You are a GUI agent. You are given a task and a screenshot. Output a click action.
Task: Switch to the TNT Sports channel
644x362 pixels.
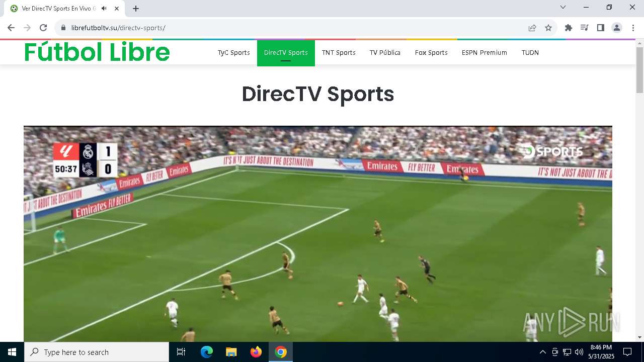339,52
